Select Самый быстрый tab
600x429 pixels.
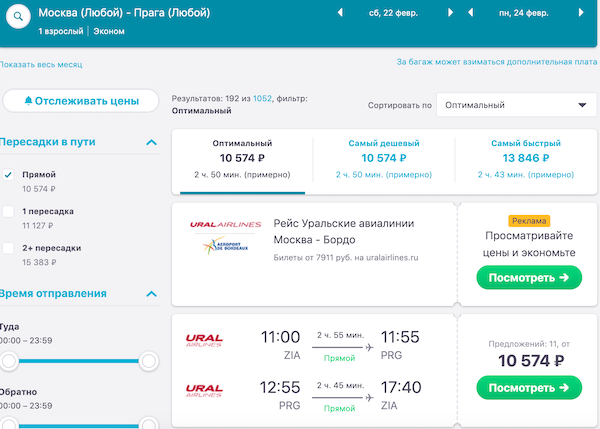click(x=526, y=161)
